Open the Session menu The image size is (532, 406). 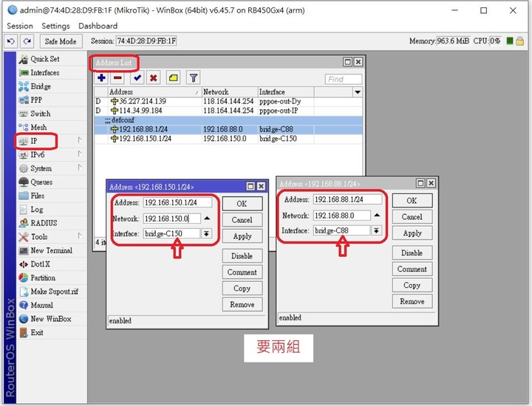20,26
